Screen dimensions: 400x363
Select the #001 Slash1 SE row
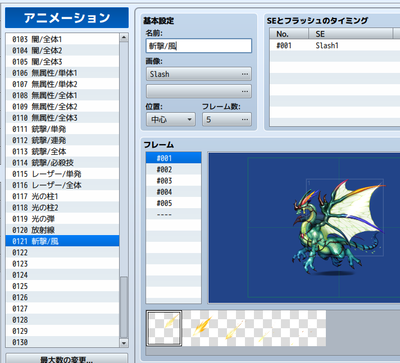(x=335, y=46)
